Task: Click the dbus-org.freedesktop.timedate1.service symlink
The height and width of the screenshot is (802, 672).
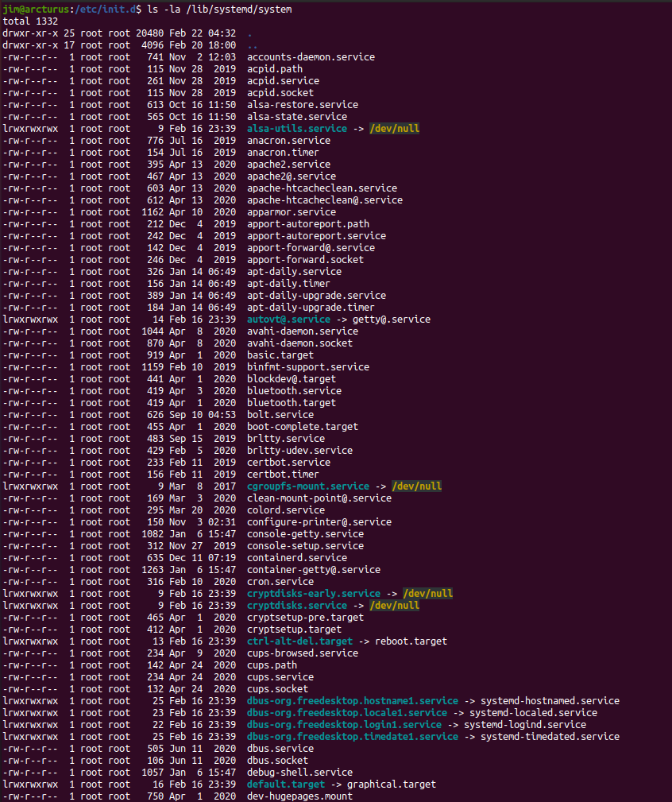Action: (x=353, y=737)
